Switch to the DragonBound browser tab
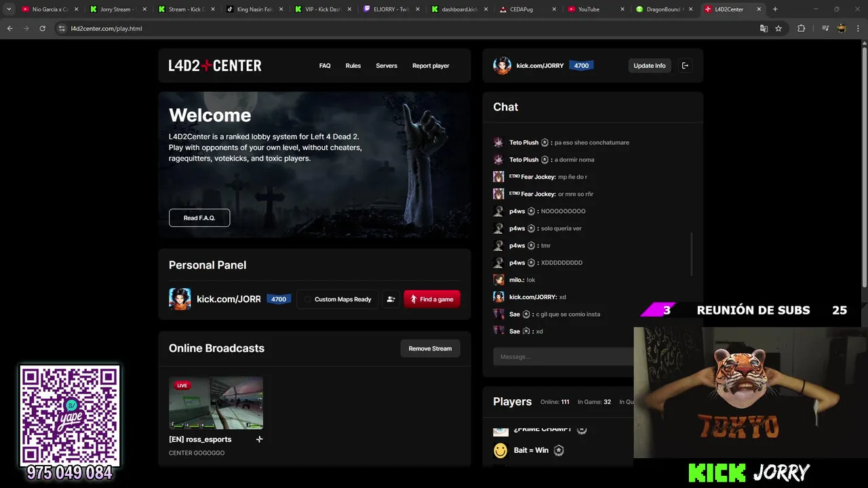 665,9
